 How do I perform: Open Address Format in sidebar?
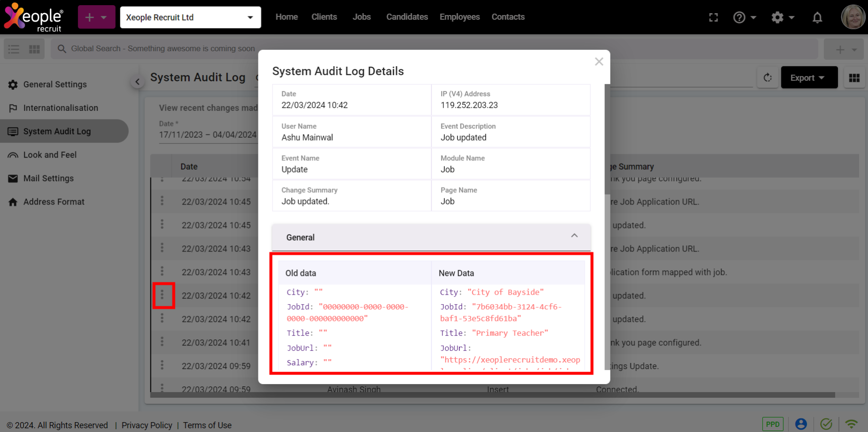[x=54, y=202]
